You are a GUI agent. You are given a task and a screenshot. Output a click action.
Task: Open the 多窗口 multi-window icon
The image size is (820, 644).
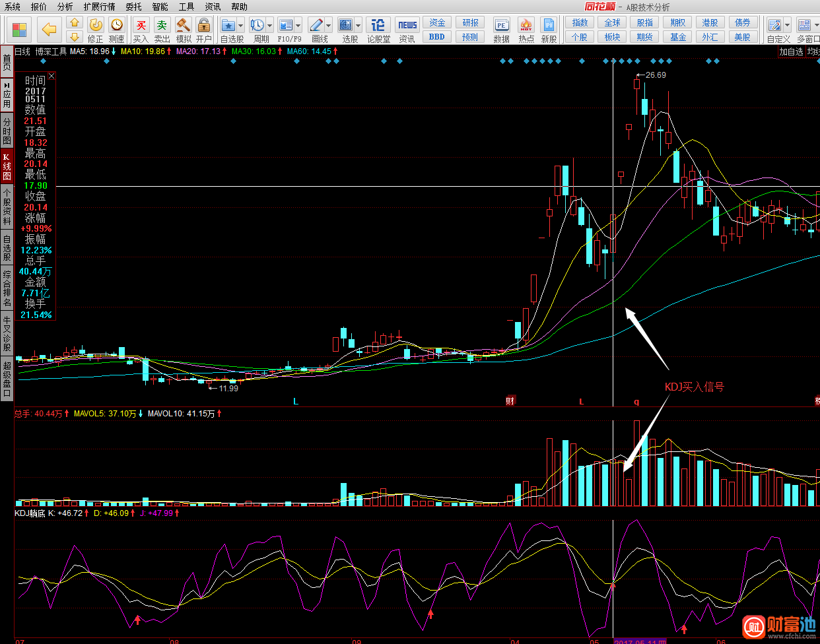(x=804, y=26)
